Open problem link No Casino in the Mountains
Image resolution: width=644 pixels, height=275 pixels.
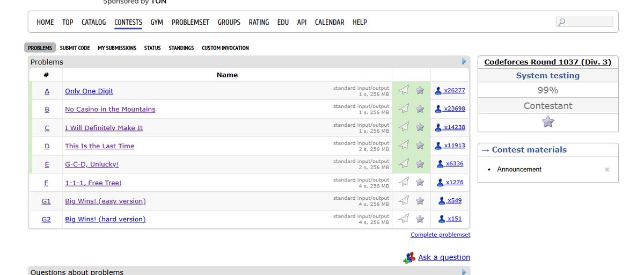pos(110,109)
